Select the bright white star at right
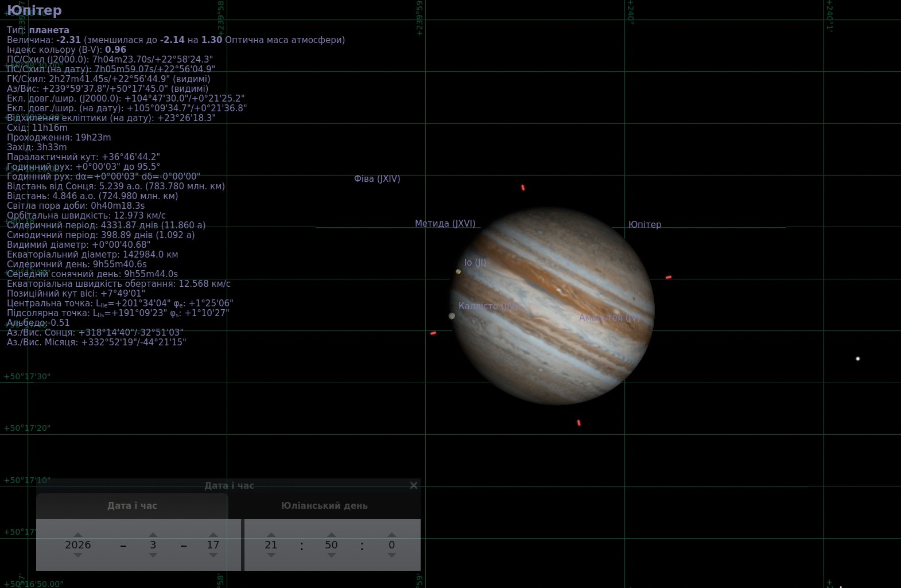This screenshot has height=588, width=901. (x=858, y=359)
